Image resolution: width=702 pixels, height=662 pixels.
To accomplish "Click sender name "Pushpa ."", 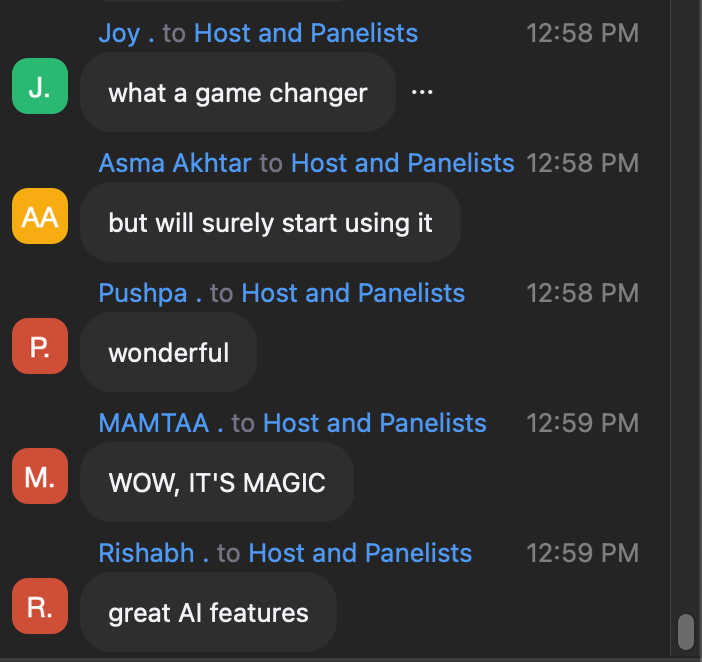I will tap(150, 293).
